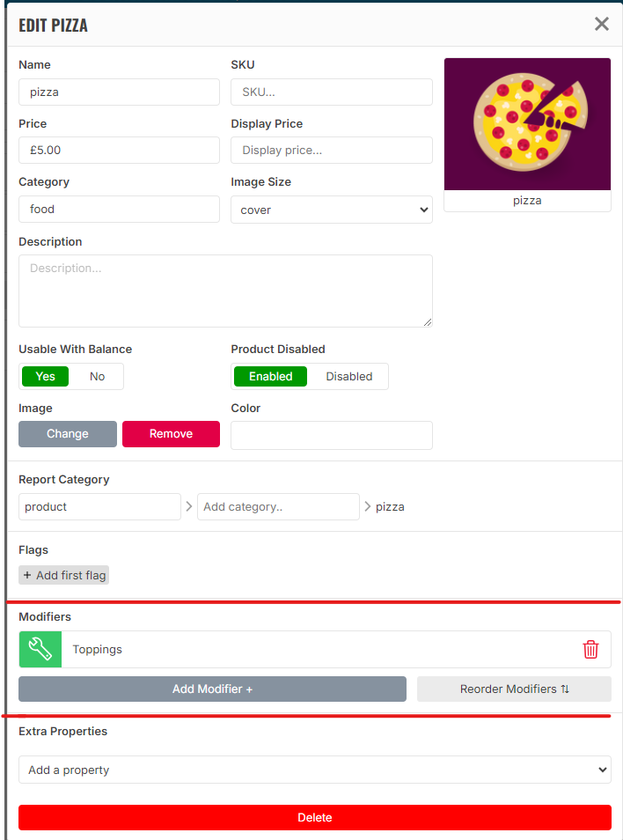Click the Color picker field
The width and height of the screenshot is (623, 840).
point(332,435)
